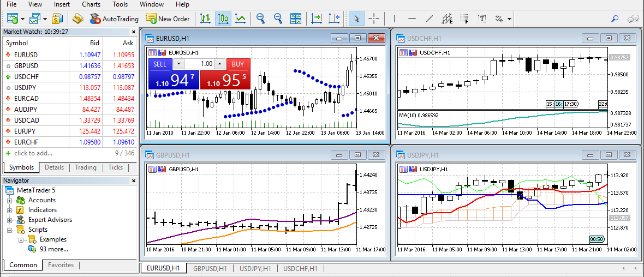Open the Window menu

click(x=152, y=4)
